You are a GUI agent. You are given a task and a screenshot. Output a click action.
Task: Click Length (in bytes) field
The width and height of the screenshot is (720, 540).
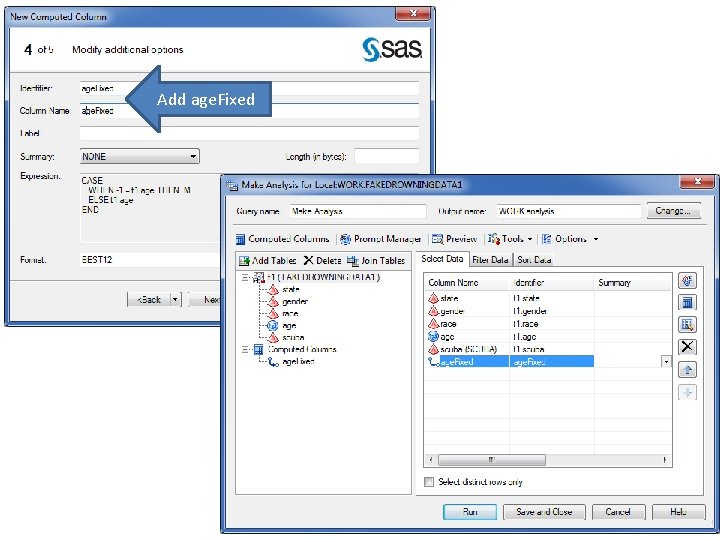coord(387,156)
